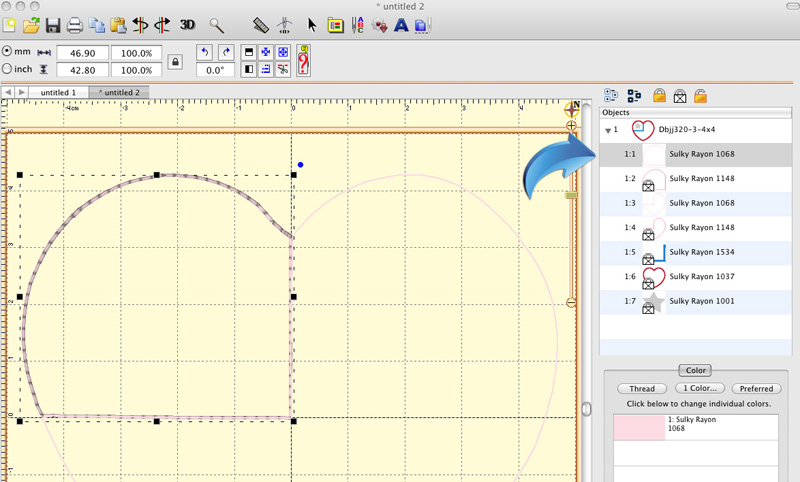800x482 pixels.
Task: Show the 3D stitch preview
Action: (x=187, y=24)
